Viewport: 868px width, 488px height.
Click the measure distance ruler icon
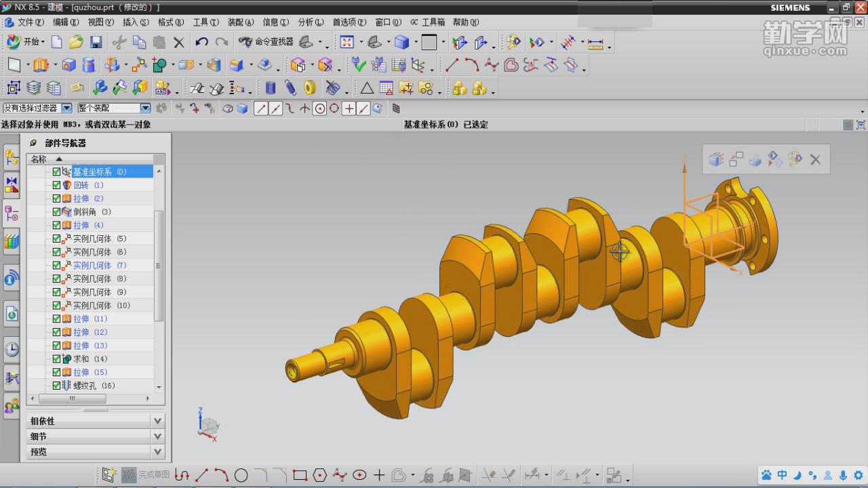coord(595,43)
